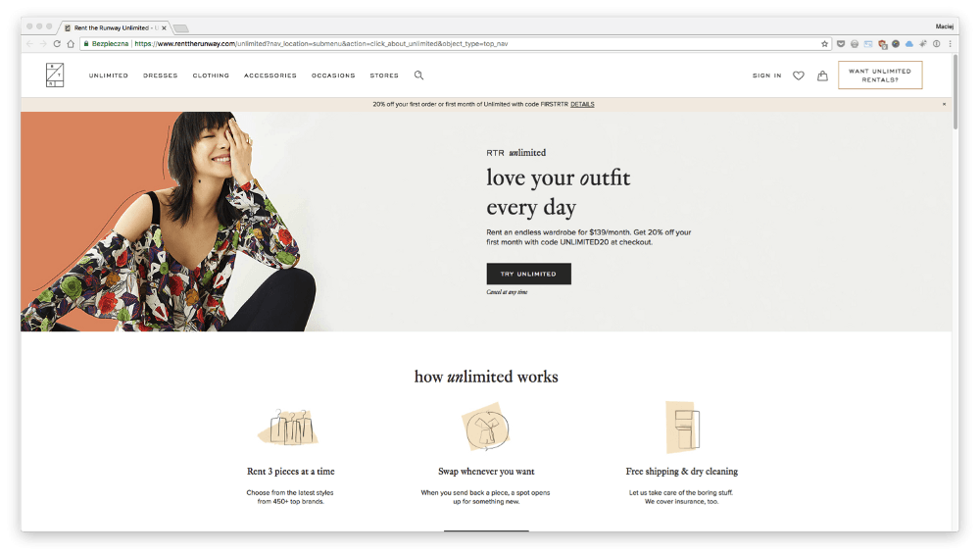980x556 pixels.
Task: Expand the Clothing nav menu
Action: click(211, 76)
